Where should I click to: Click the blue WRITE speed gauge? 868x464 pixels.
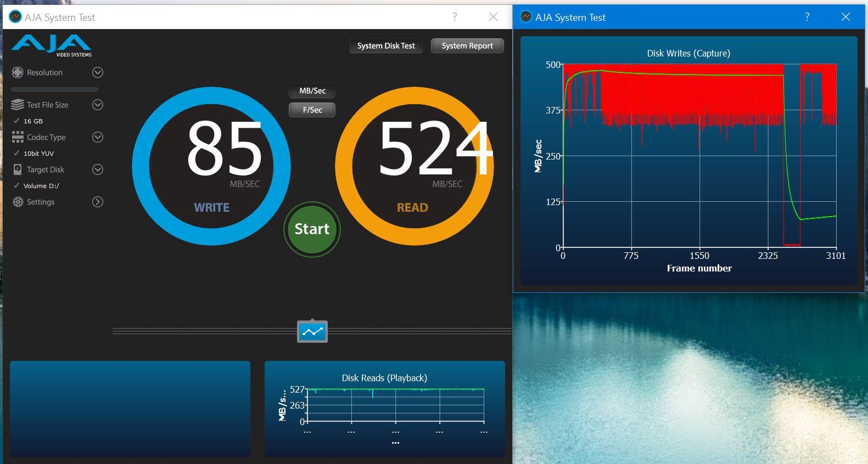point(211,166)
